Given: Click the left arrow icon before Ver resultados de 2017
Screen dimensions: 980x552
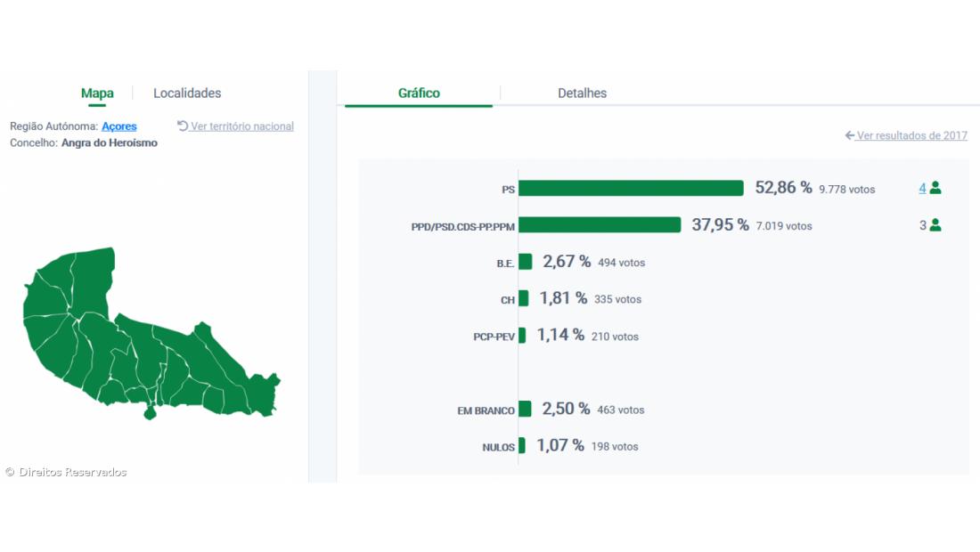Looking at the screenshot, I should tap(850, 135).
